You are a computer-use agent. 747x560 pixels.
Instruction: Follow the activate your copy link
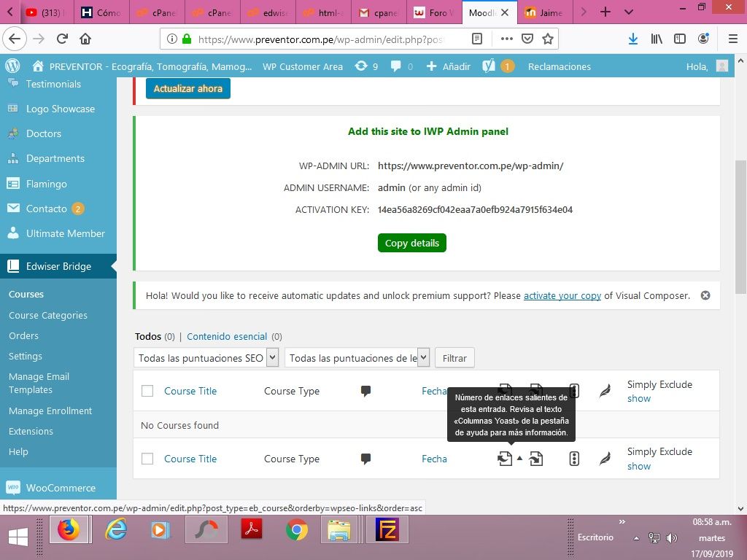point(562,296)
